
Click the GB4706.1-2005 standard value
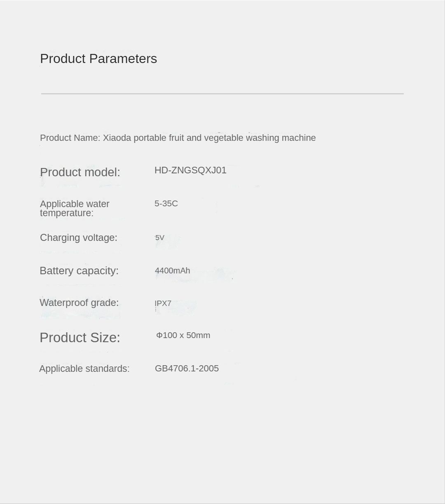(187, 369)
